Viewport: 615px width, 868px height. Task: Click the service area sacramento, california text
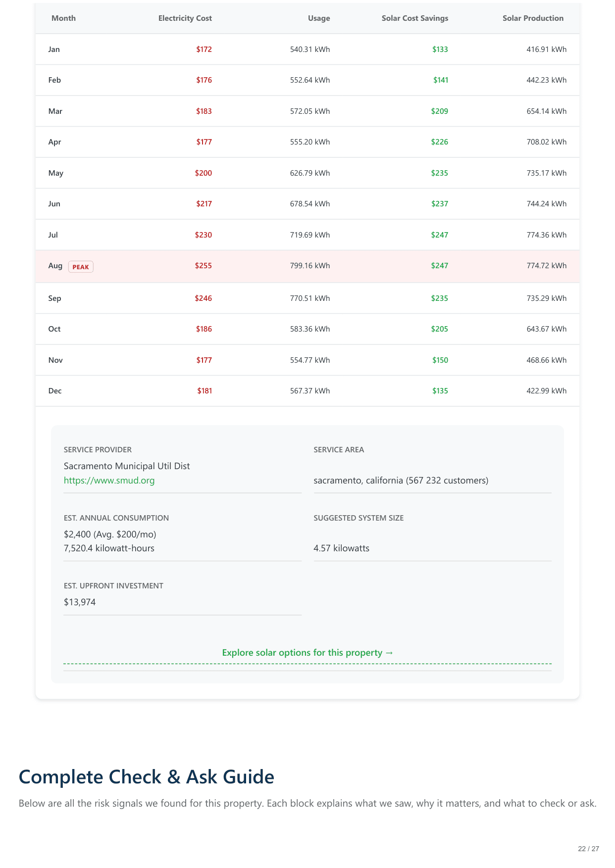pyautogui.click(x=401, y=481)
